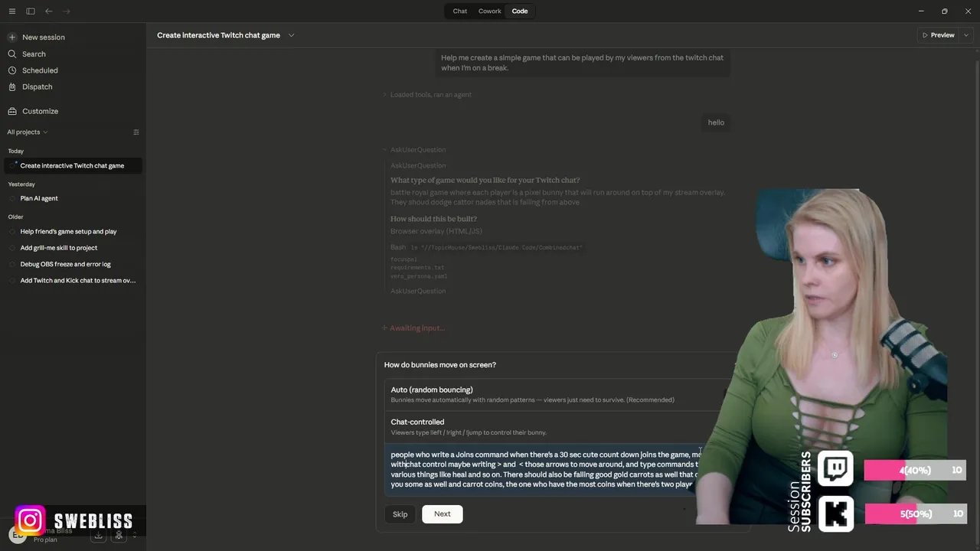The width and height of the screenshot is (980, 551).
Task: Open the Preview button dropdown arrow
Action: click(966, 35)
